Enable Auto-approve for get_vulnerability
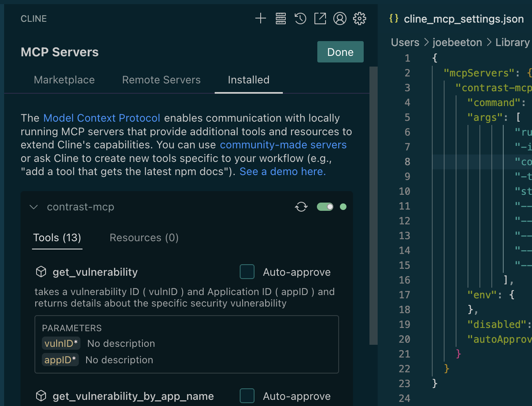 point(247,272)
